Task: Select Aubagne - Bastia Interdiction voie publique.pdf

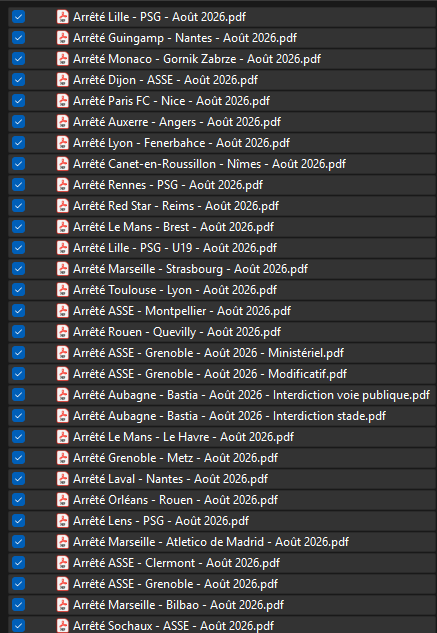Action: [252, 395]
